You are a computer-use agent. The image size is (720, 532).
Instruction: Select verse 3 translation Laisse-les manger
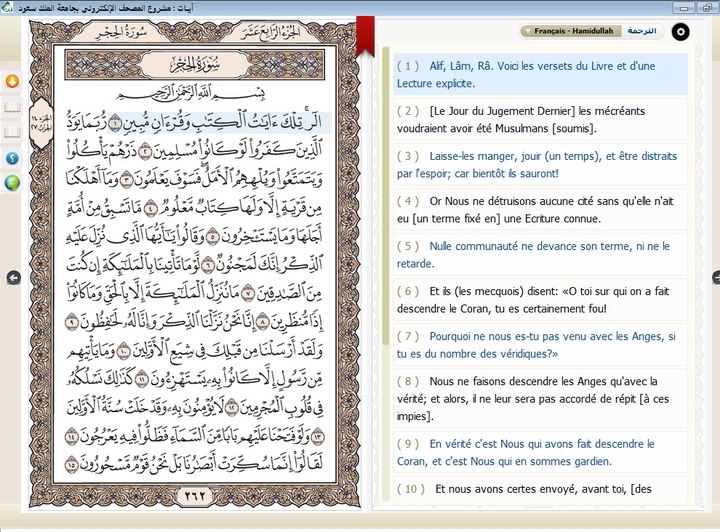pyautogui.click(x=540, y=164)
